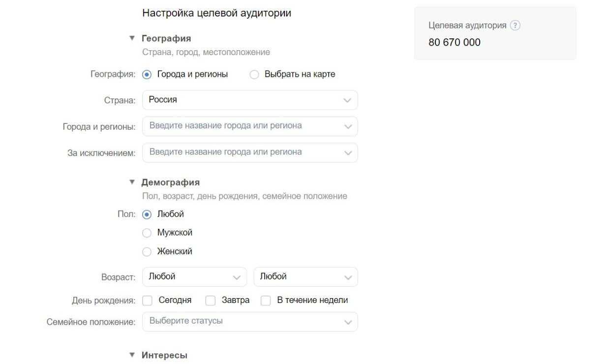Choose Любой gender radio button
The width and height of the screenshot is (610, 364).
click(x=147, y=214)
